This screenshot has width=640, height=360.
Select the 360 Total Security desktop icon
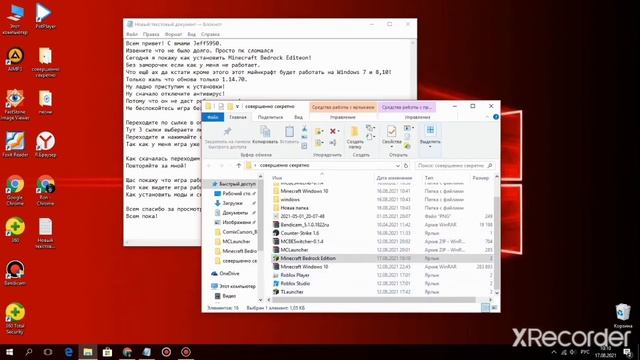(15, 319)
